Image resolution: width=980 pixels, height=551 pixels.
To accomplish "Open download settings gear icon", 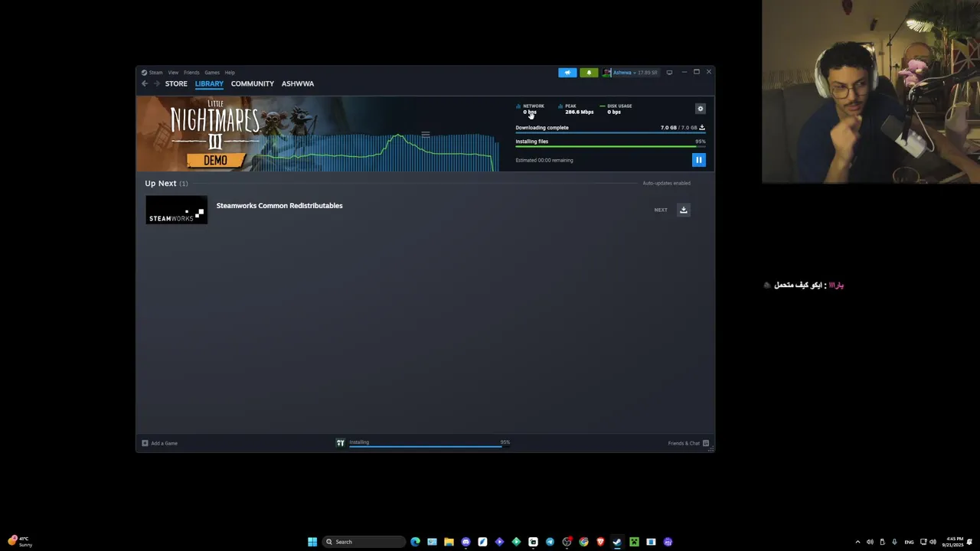I will [700, 109].
